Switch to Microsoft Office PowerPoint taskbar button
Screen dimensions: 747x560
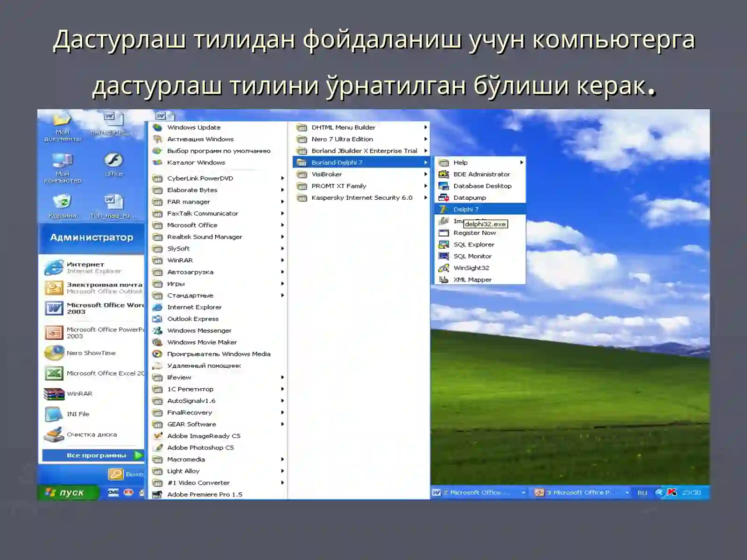click(582, 492)
